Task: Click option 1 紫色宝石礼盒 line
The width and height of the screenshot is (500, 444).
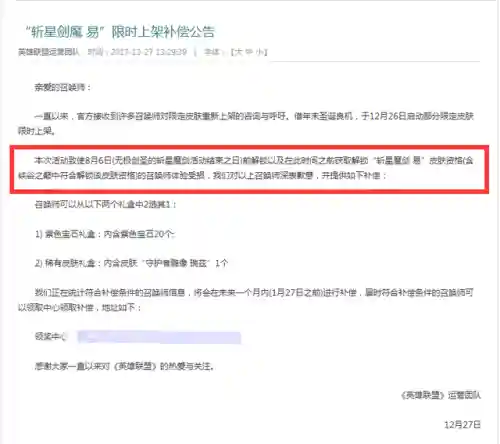Action: pos(105,234)
